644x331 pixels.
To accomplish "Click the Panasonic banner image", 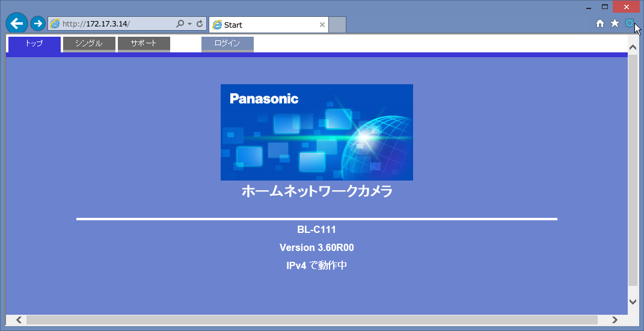I will [317, 132].
